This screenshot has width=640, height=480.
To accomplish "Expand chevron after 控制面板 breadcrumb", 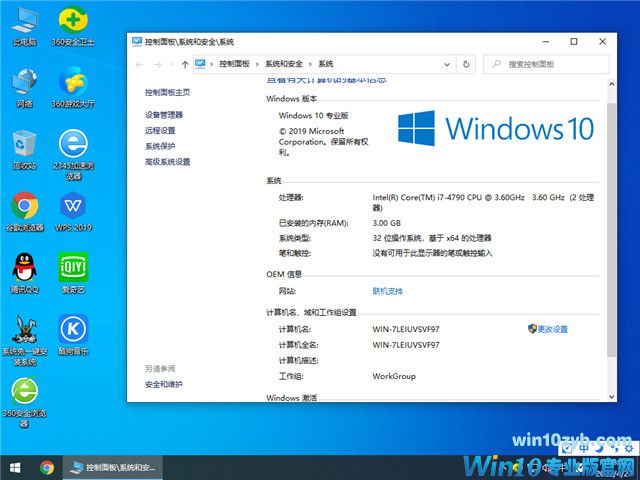I will [257, 64].
